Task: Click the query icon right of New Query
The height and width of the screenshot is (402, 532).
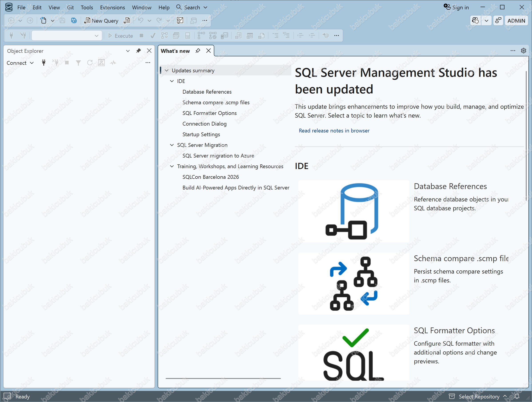Action: click(x=127, y=21)
